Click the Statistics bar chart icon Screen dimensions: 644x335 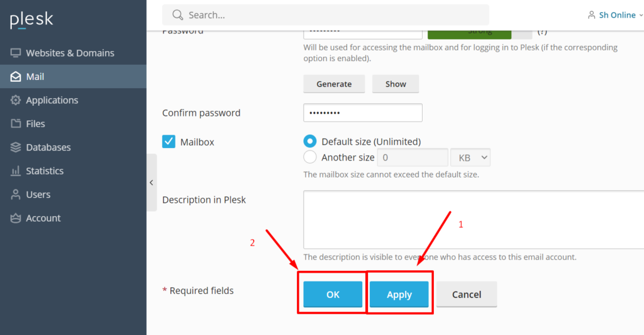click(16, 171)
